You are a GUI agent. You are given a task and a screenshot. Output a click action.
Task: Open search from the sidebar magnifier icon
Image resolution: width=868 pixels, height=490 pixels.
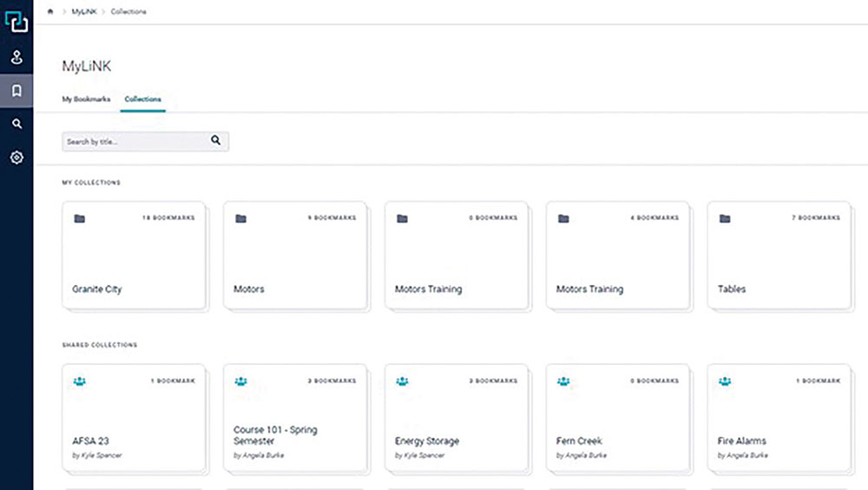[x=16, y=124]
